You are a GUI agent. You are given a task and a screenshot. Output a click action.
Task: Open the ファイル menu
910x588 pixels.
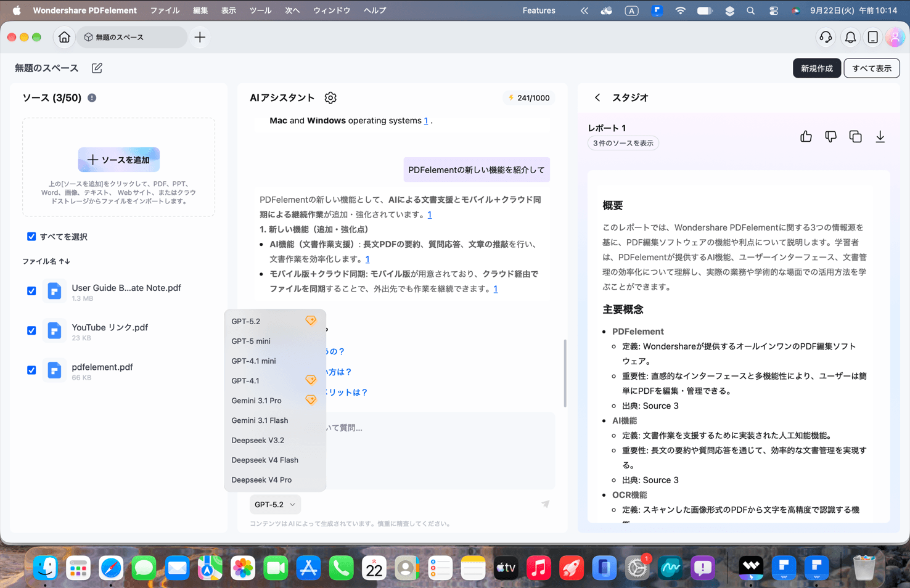tap(165, 10)
